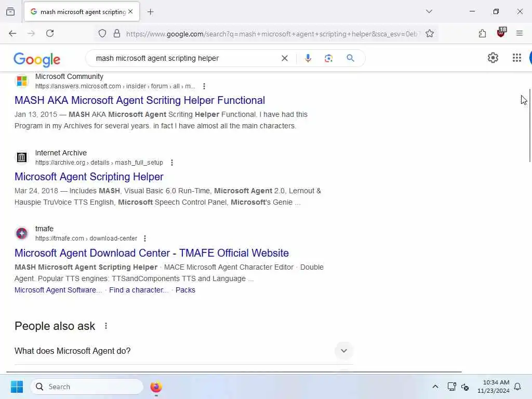Open Google quick settings gear

coord(493,58)
